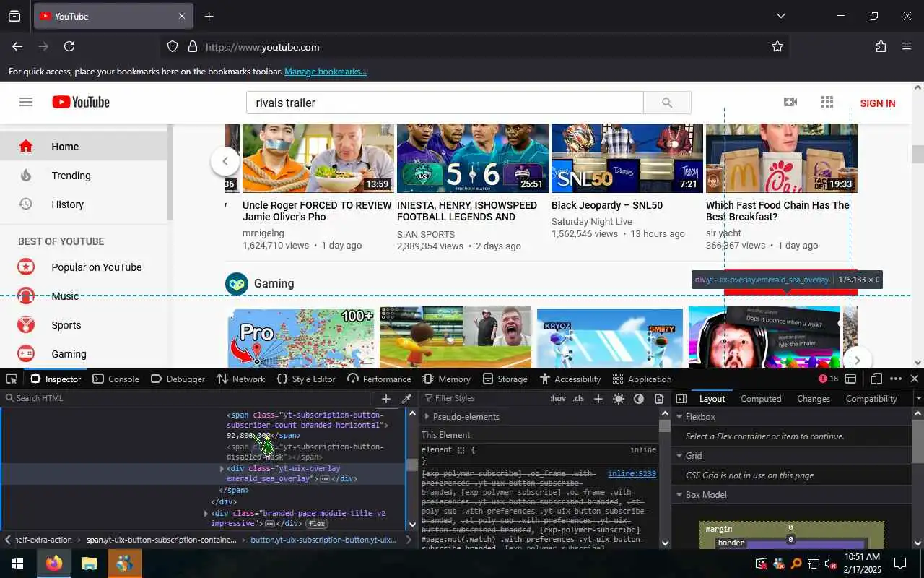Toggle :hov pseudo-class panel

coord(558,399)
